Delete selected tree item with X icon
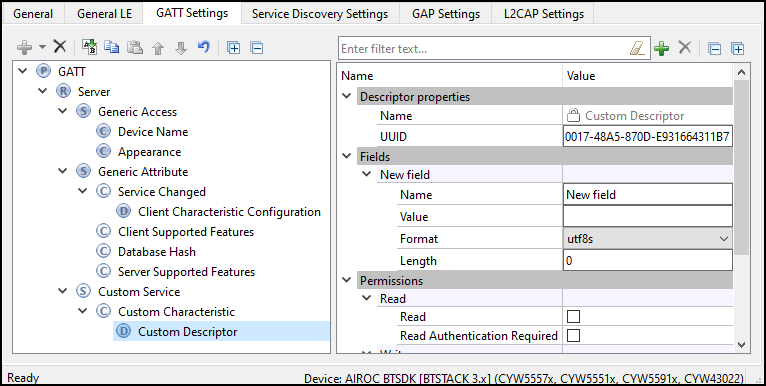 click(60, 47)
